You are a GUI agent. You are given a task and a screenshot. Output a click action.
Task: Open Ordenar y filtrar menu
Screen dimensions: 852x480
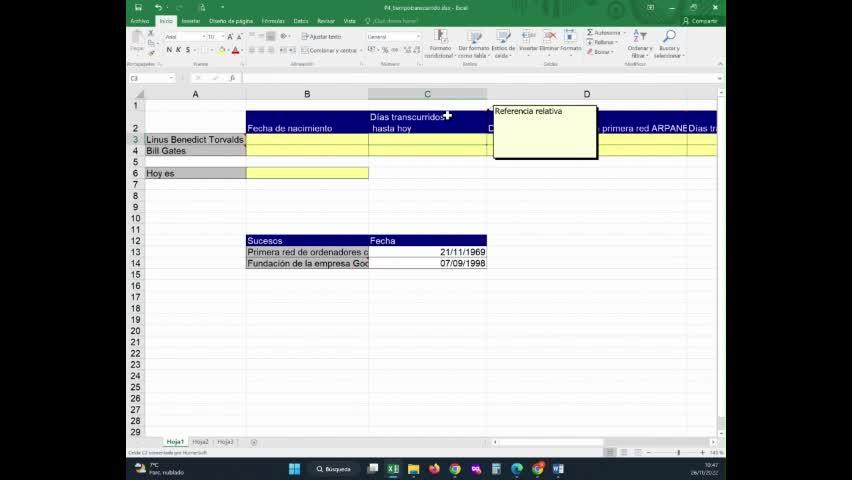pyautogui.click(x=640, y=44)
